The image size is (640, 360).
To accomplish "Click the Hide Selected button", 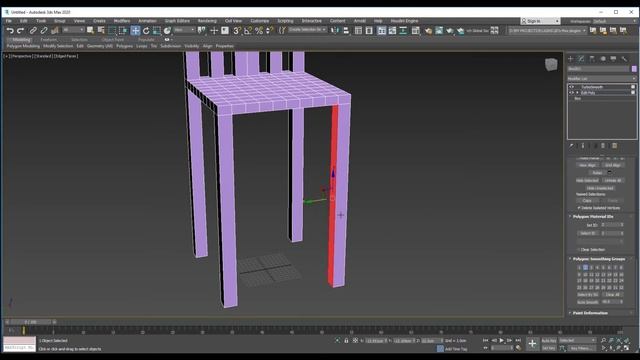I will click(587, 180).
